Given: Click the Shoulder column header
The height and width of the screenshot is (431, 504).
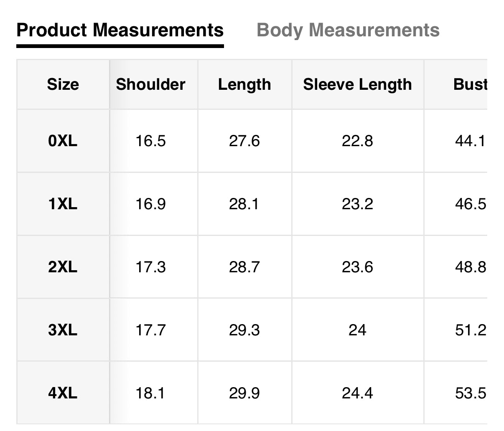Looking at the screenshot, I should pyautogui.click(x=150, y=84).
